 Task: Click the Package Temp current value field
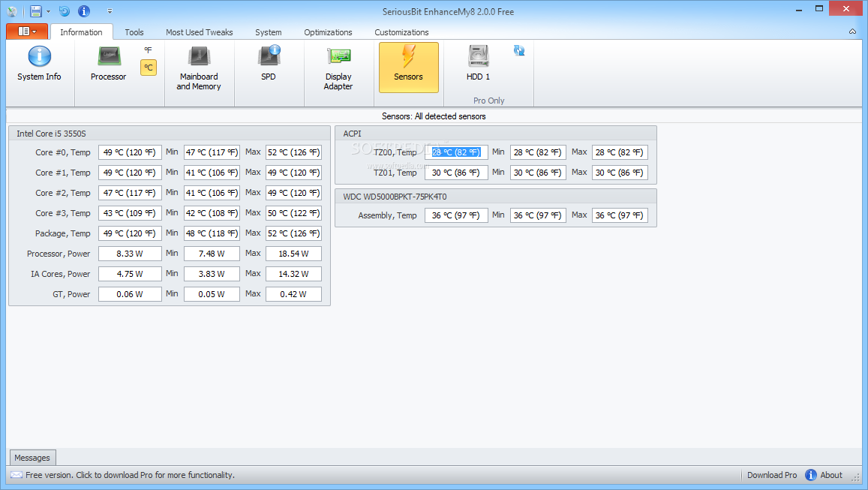coord(130,233)
